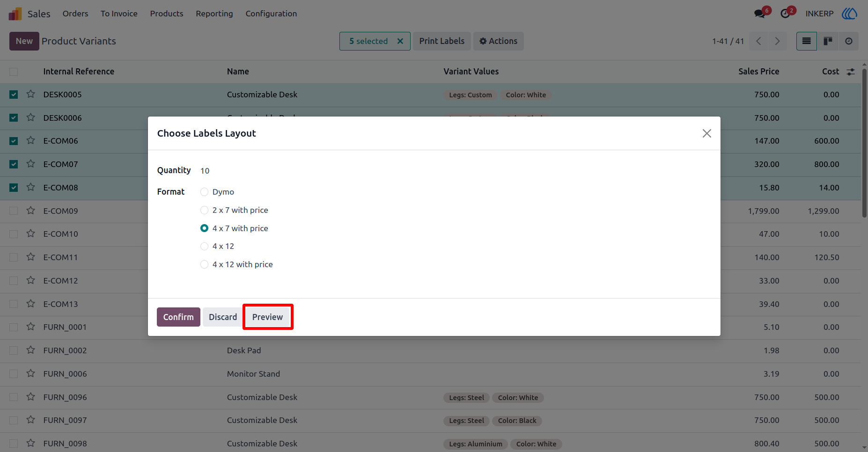Screen dimensions: 868x452
Task: Confirm the label layout
Action: [x=178, y=317]
